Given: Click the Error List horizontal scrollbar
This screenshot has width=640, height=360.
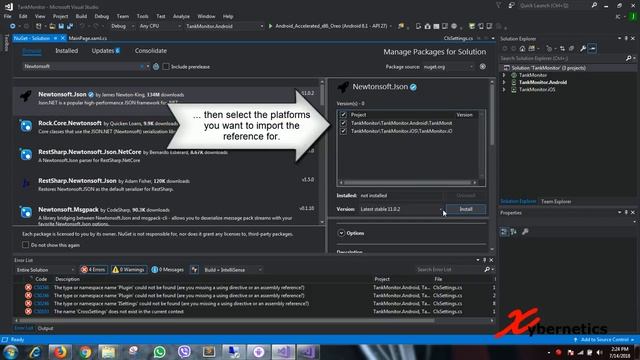Looking at the screenshot, I should pos(254,320).
